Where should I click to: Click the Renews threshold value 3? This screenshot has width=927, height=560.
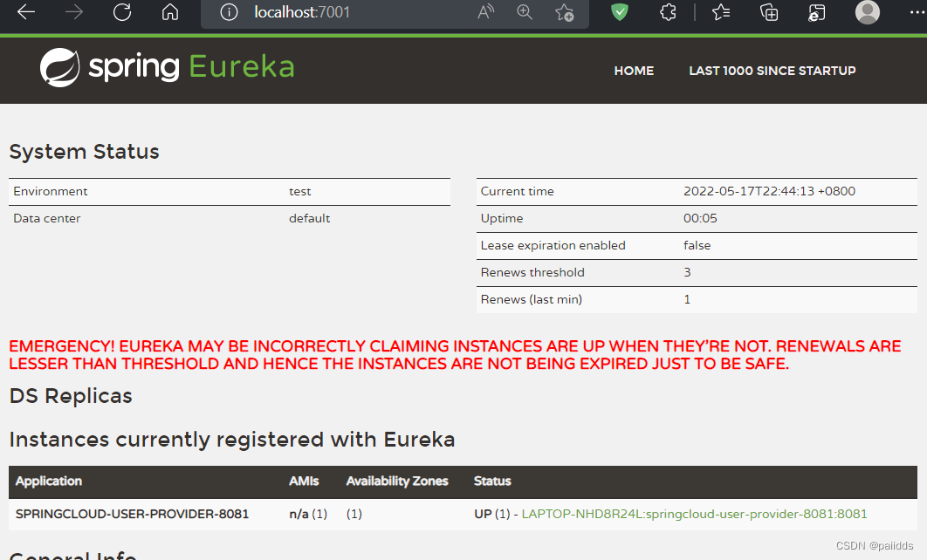pos(687,272)
